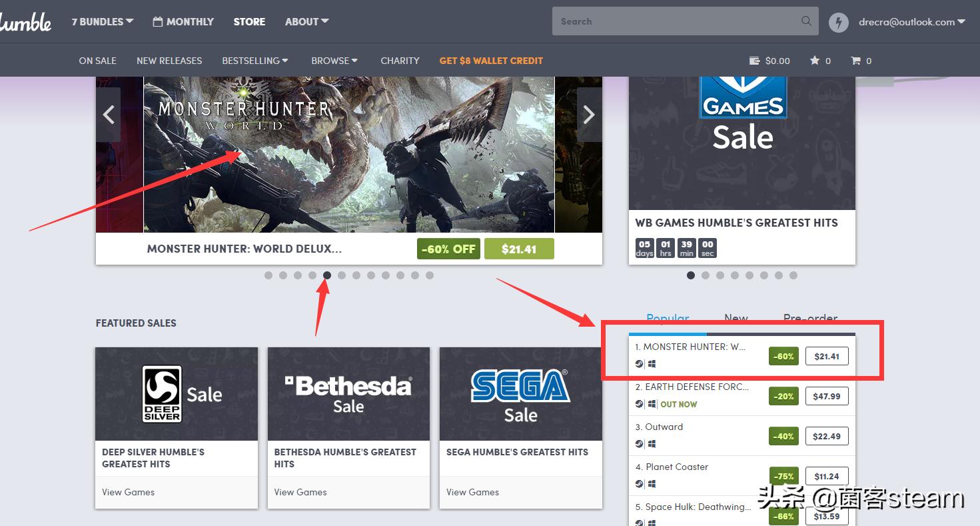Open the WB Games Sale banner
980x526 pixels.
742,143
